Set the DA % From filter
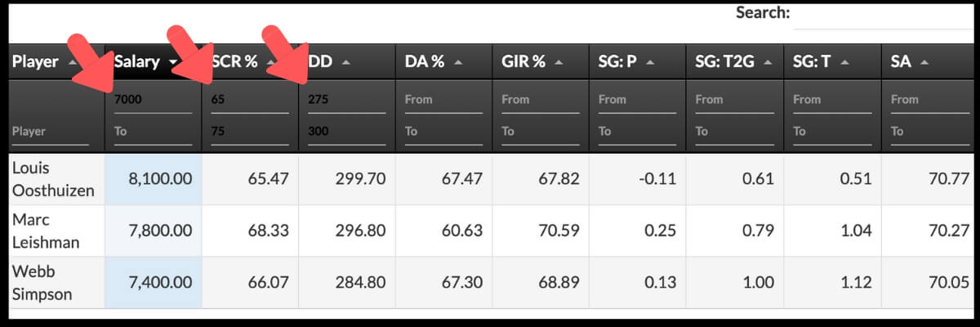980x327 pixels. click(x=443, y=100)
